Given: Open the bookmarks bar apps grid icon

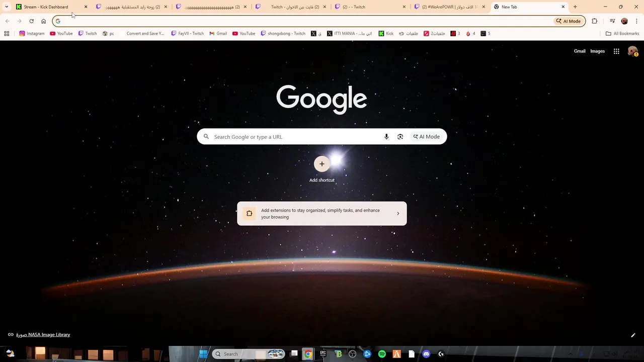Looking at the screenshot, I should pos(7,34).
